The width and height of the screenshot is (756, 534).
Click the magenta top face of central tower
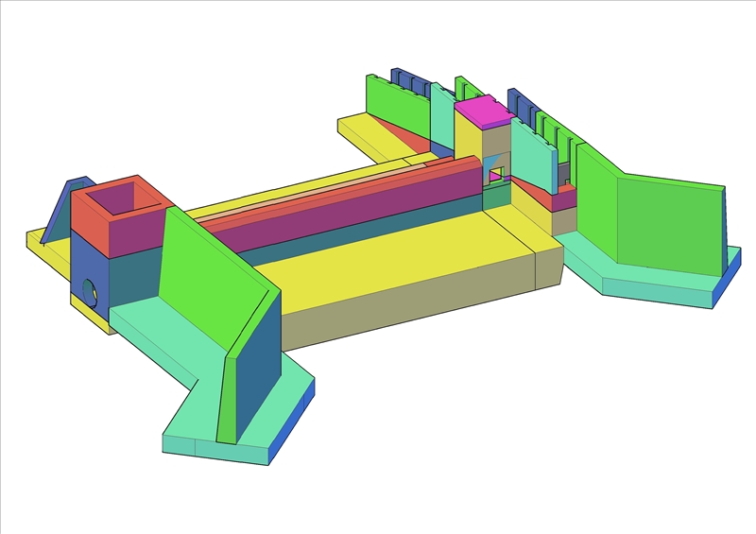(x=484, y=110)
